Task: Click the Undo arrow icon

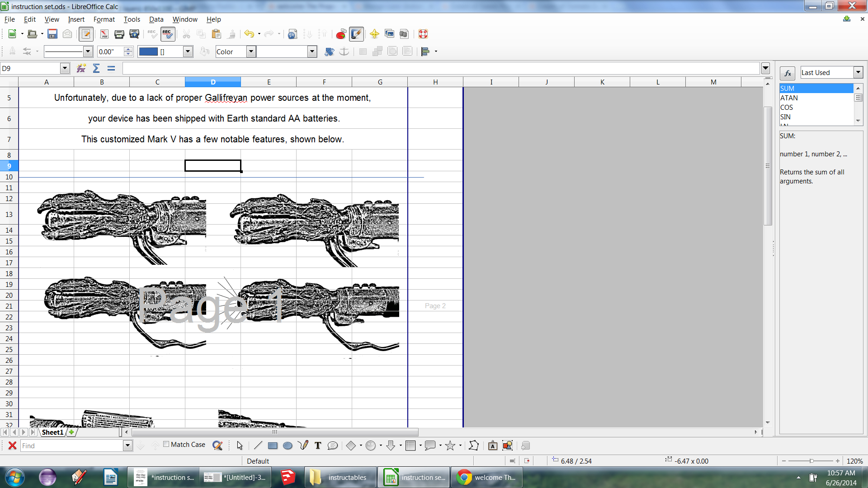Action: [x=248, y=34]
